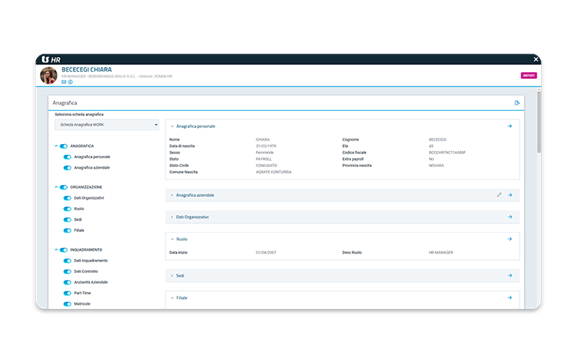576x362 pixels.
Task: Click the info icon under the employee name
Action: click(71, 82)
